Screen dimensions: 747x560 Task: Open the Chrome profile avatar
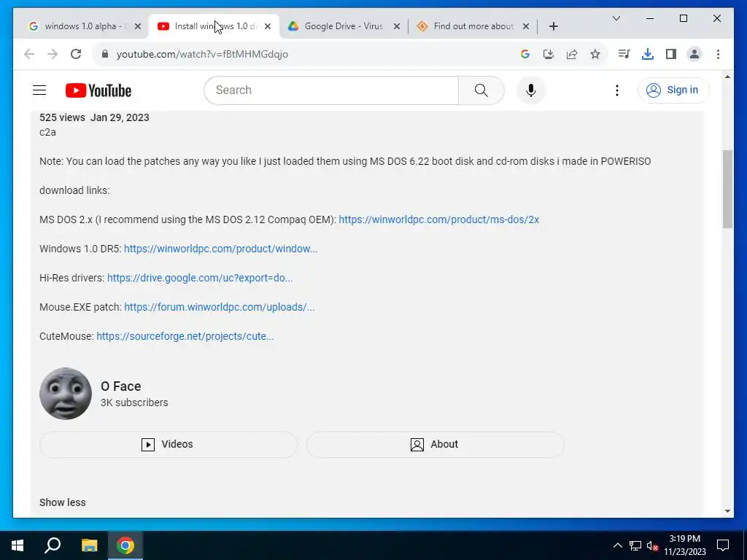694,54
